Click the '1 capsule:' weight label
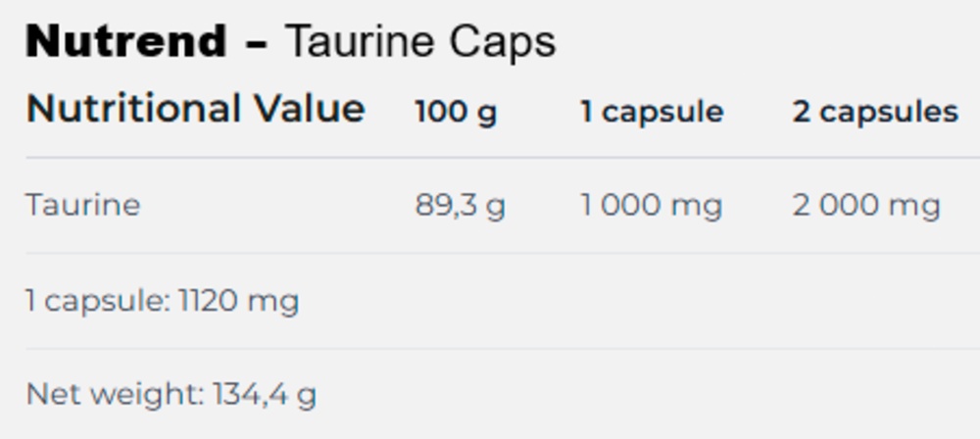This screenshot has height=439, width=980. [98, 301]
